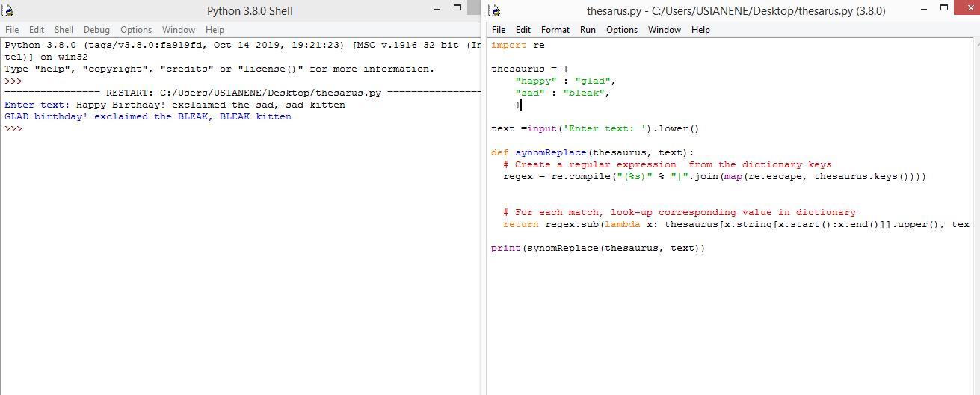Open Window menu in the Python Shell
Image resolution: width=980 pixels, height=395 pixels.
point(179,30)
